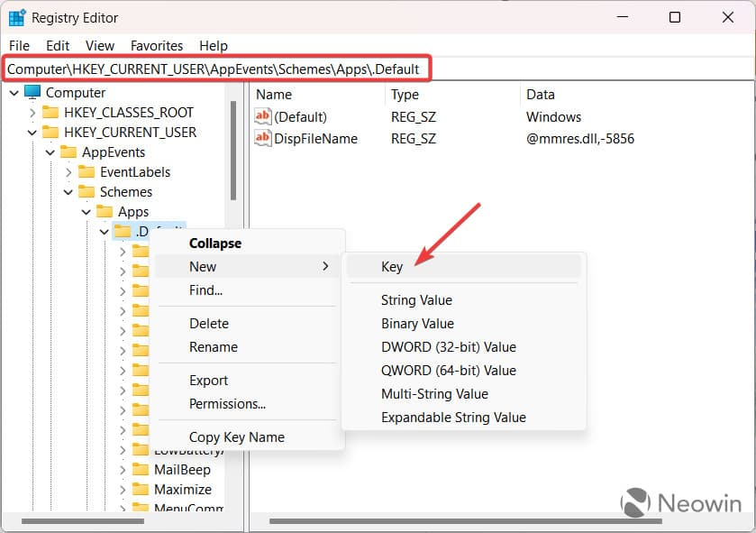The width and height of the screenshot is (756, 533).
Task: Expand the HKEY_CLASSES_ROOT tree node
Action: [32, 113]
